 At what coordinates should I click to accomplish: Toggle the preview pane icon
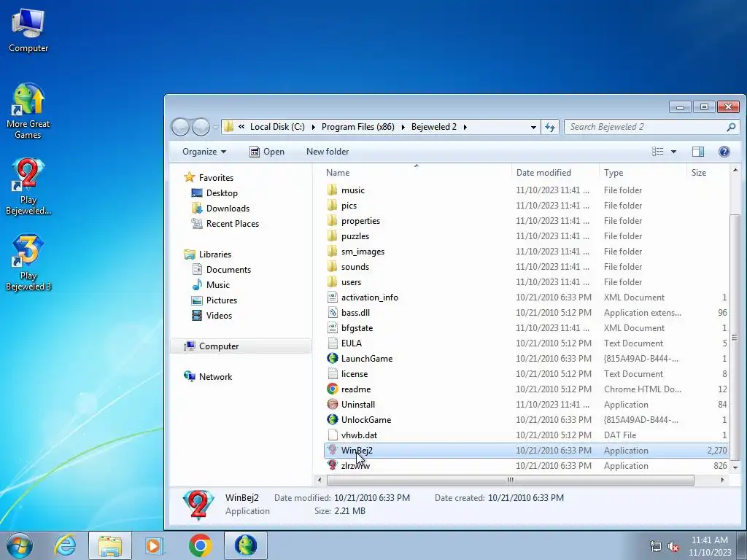click(x=698, y=152)
